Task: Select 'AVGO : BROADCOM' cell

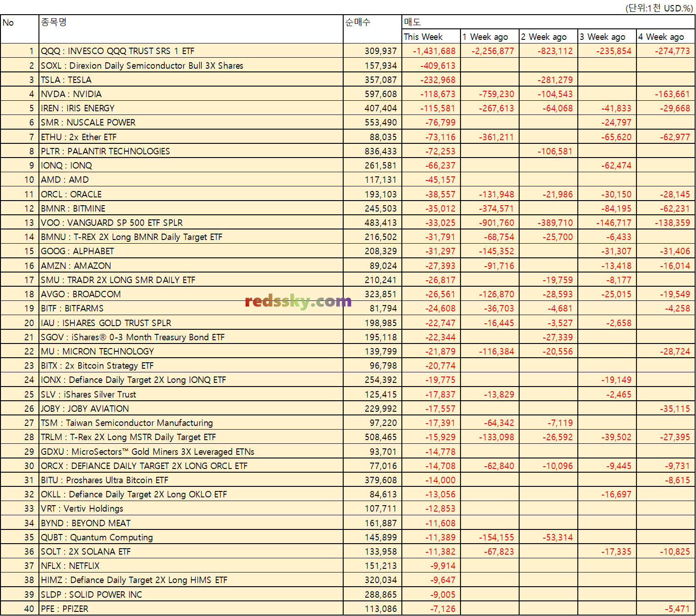Action: coord(191,294)
